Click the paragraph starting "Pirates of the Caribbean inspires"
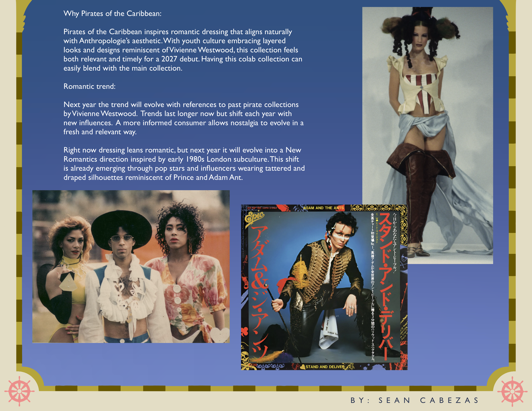The width and height of the screenshot is (532, 411). tap(183, 50)
